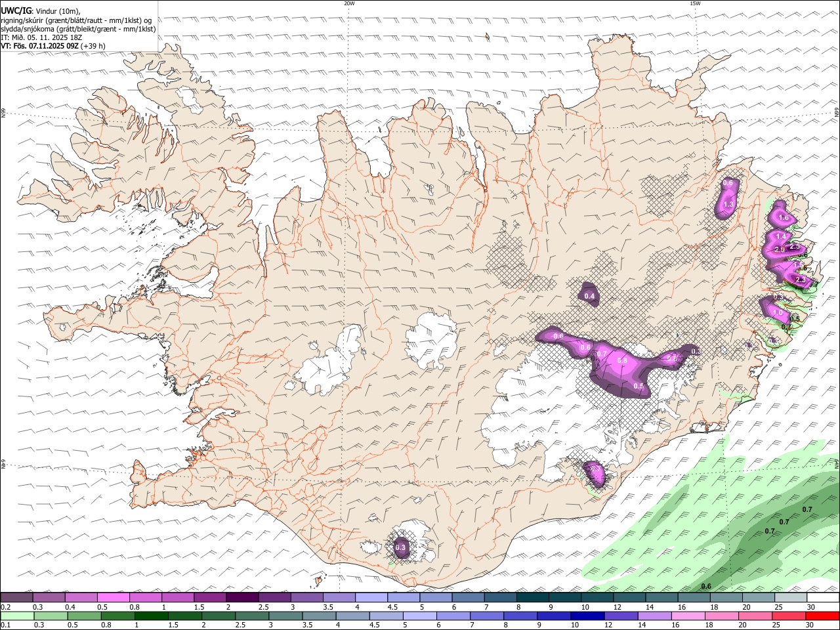Click the '12' label in the rain scale row
Viewport: 840px width, 630px height.
pos(608,625)
